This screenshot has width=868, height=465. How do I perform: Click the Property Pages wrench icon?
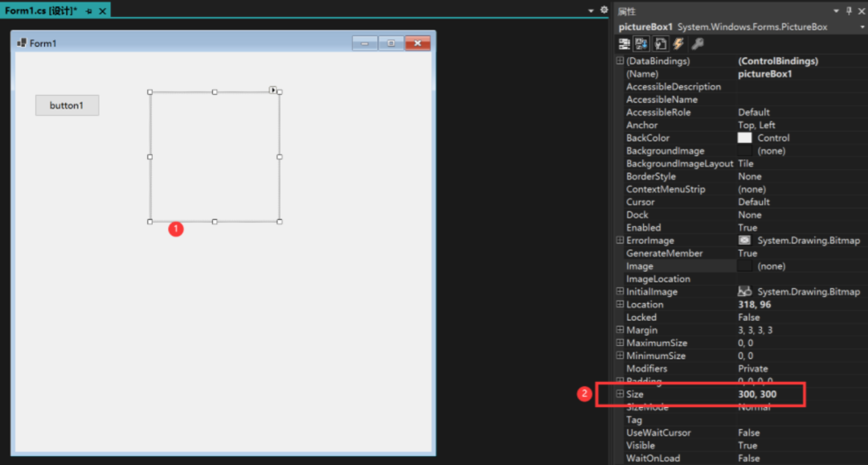pos(697,44)
